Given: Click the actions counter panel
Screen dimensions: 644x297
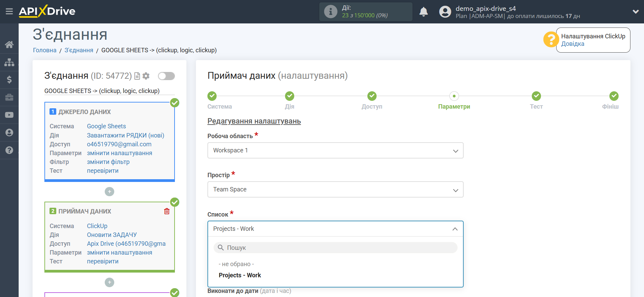Looking at the screenshot, I should pyautogui.click(x=366, y=12).
